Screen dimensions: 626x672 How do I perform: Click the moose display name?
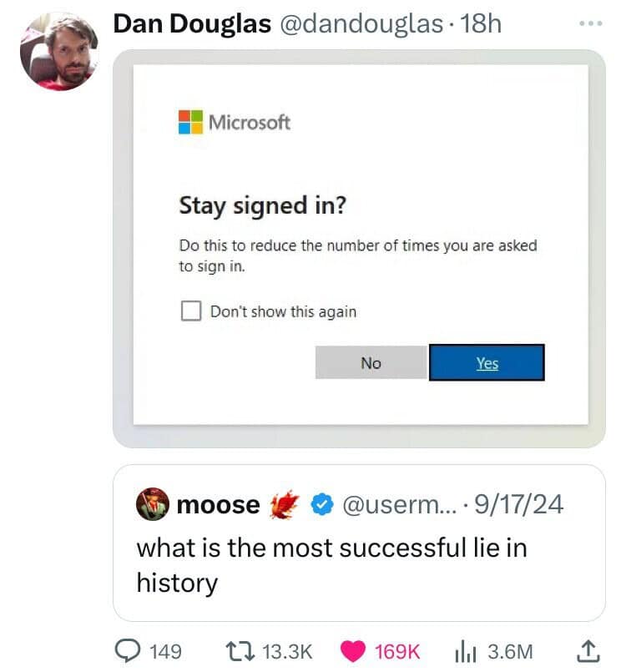pos(218,504)
